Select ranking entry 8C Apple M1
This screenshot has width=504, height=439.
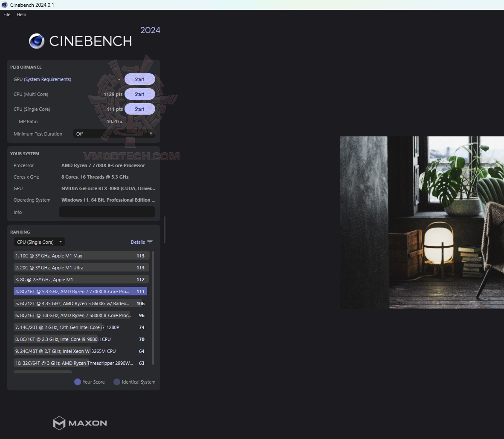click(81, 280)
